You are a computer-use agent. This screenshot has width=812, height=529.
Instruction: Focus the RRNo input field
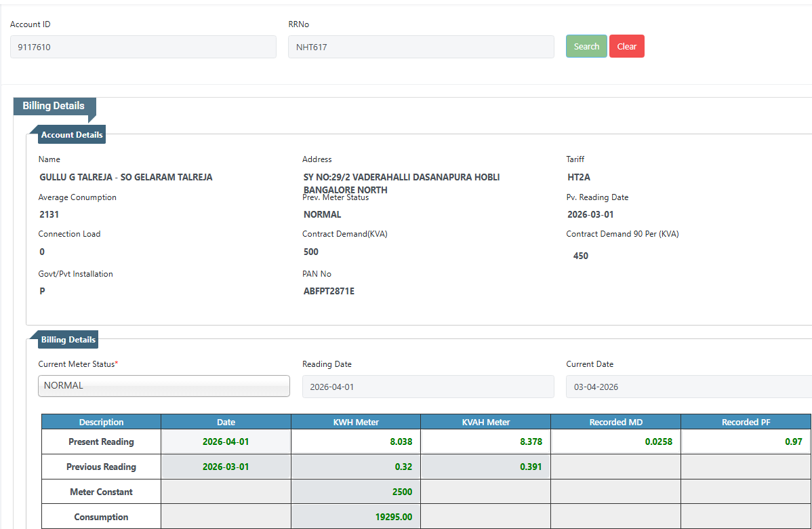421,47
